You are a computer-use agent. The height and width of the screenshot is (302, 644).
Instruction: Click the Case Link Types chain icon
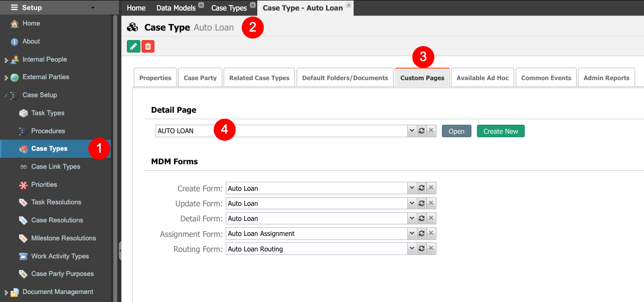click(x=23, y=167)
